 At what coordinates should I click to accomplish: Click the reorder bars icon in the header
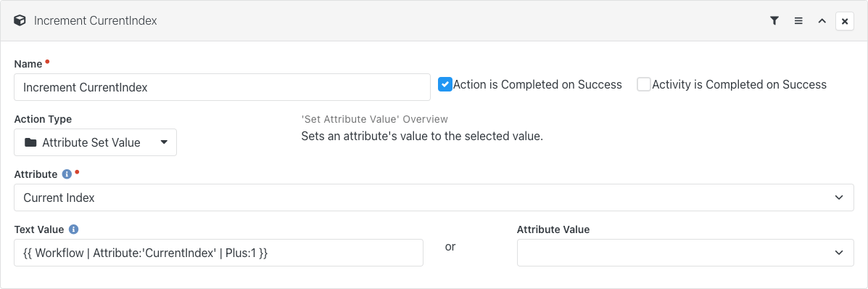click(798, 21)
